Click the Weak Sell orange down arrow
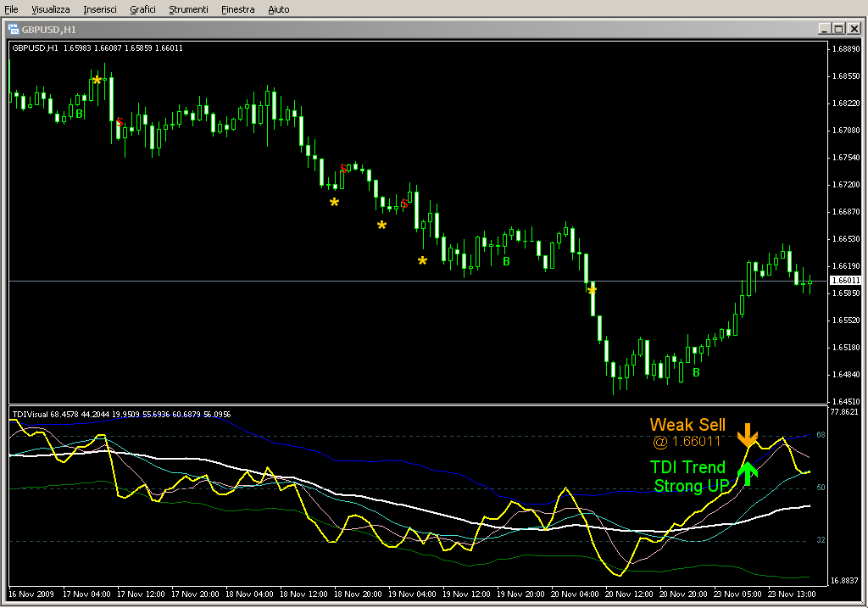The image size is (868, 608). tap(748, 435)
